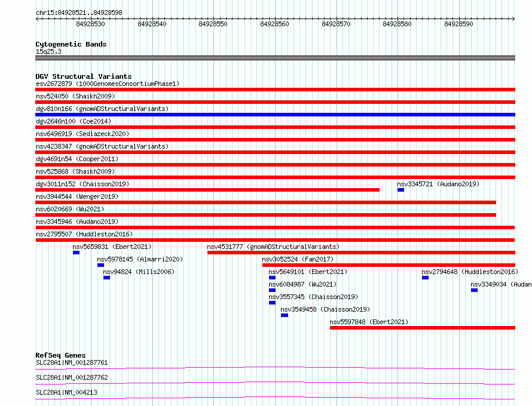Screen dimensions: 532x406
Task: Click the blue nsv5978145 (Almarri2020) marker
Action: coord(100,265)
